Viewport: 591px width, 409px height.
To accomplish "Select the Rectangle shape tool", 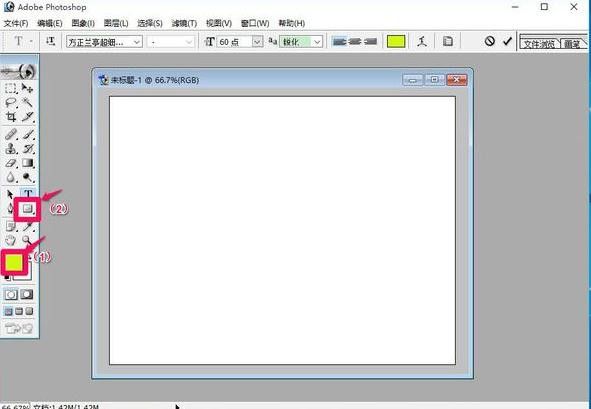I will coord(28,208).
